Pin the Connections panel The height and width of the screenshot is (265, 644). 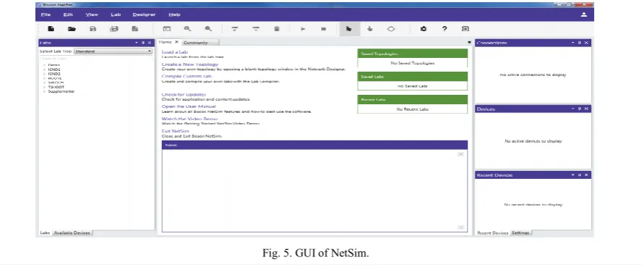(580, 43)
